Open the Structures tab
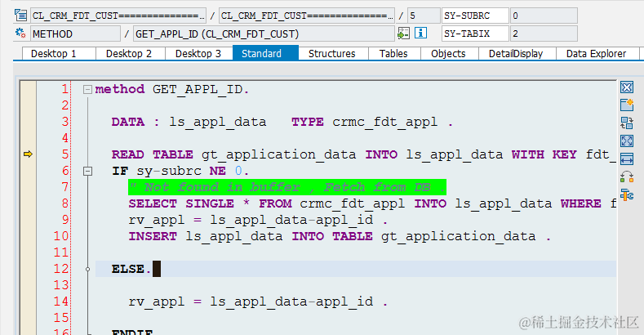Image resolution: width=644 pixels, height=335 pixels. click(333, 54)
